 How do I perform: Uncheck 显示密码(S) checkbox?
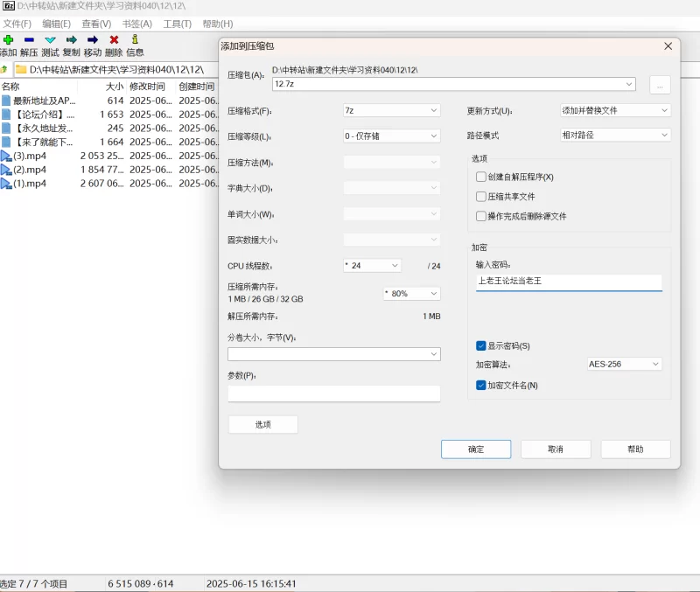point(480,345)
